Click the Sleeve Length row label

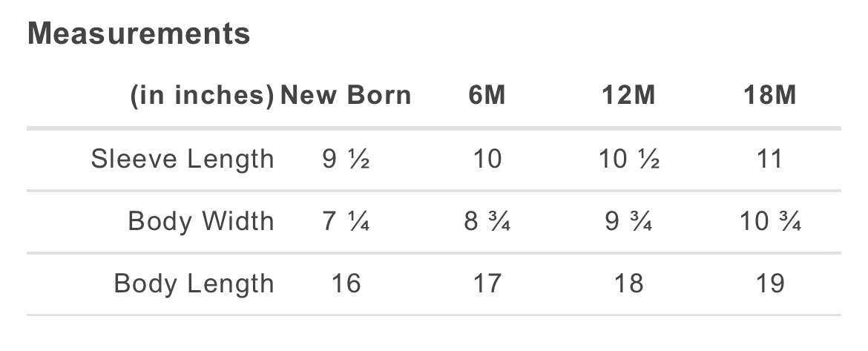coord(183,160)
